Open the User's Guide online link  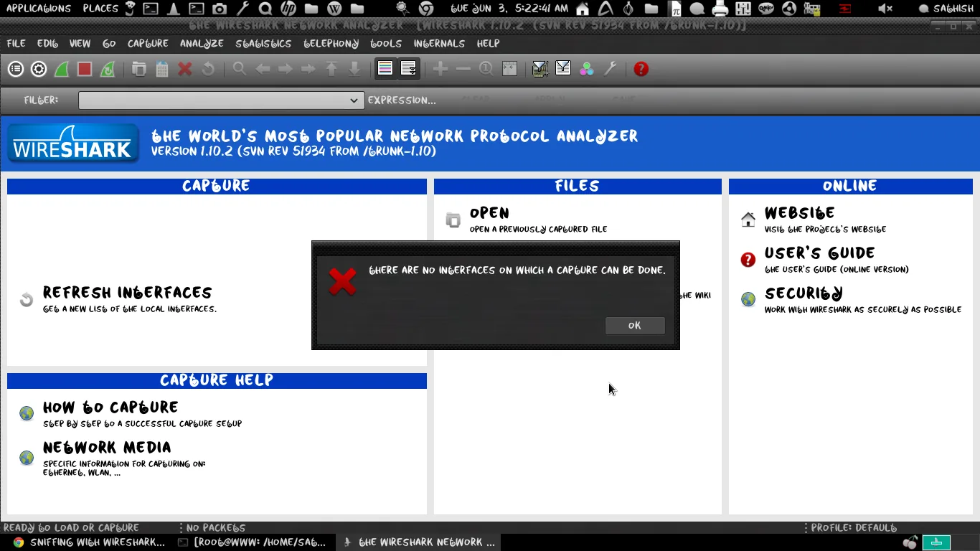(x=819, y=253)
